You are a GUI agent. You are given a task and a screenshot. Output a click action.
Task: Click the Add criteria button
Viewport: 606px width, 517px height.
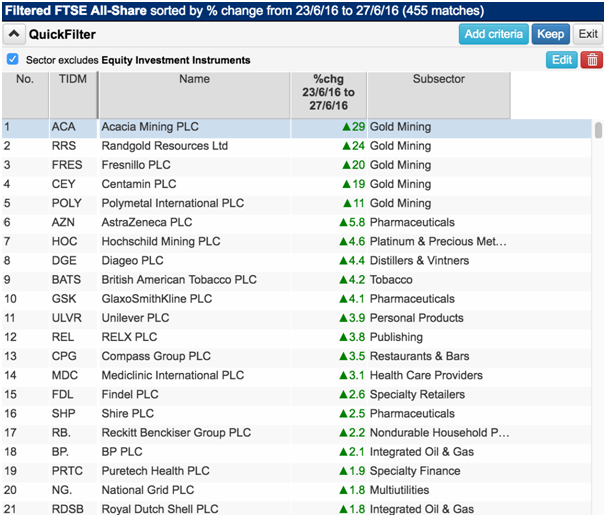click(x=493, y=34)
